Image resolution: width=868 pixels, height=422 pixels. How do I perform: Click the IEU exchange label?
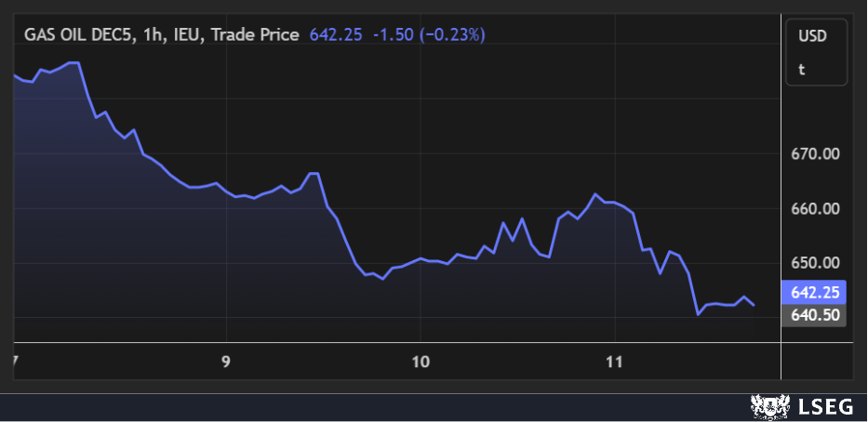(x=189, y=34)
